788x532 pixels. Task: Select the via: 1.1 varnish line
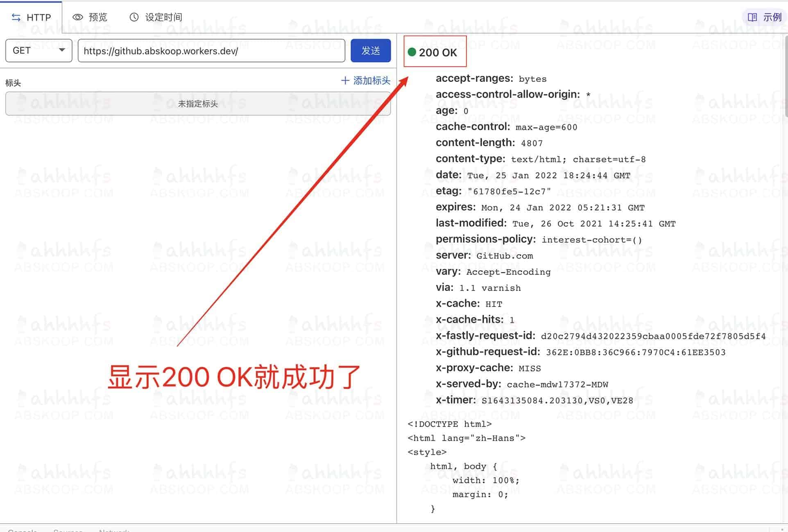tap(478, 288)
